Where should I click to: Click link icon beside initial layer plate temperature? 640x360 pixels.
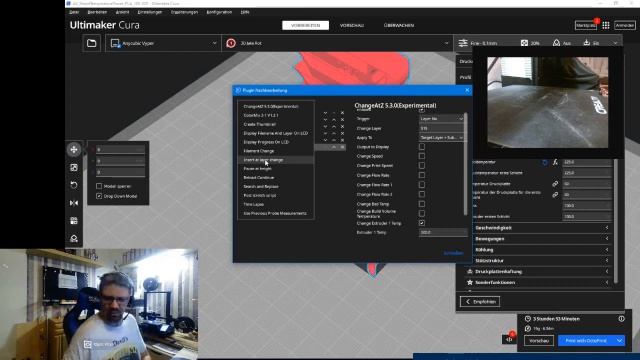[555, 195]
